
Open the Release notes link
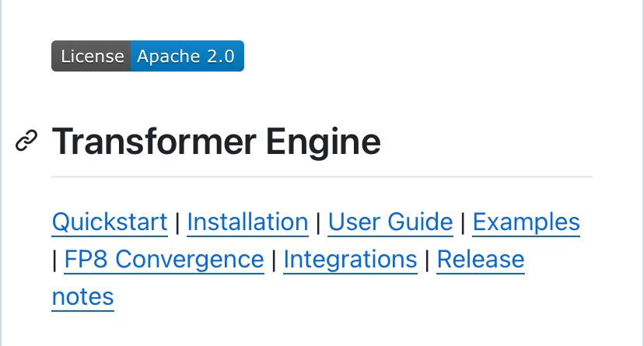point(481,260)
